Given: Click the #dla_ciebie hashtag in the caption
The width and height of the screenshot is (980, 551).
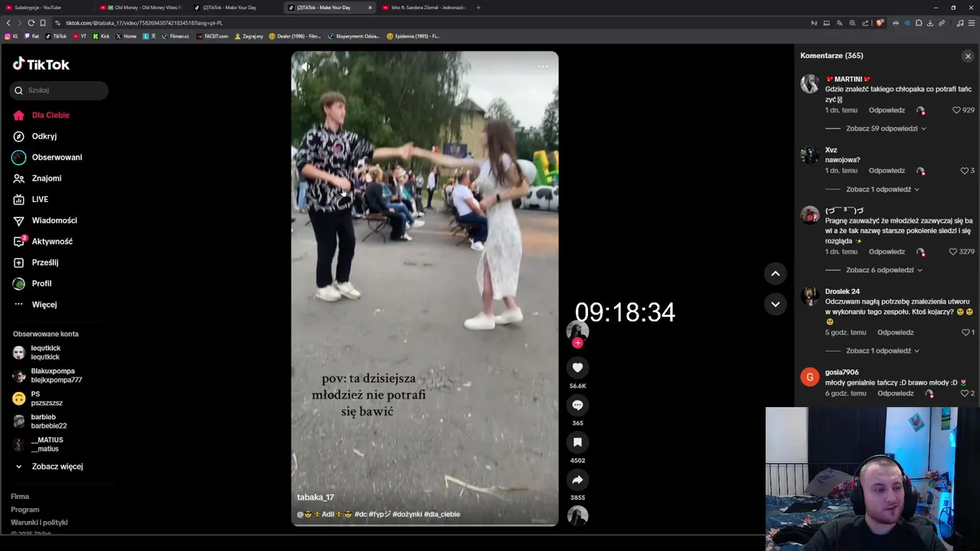Looking at the screenshot, I should 442,514.
